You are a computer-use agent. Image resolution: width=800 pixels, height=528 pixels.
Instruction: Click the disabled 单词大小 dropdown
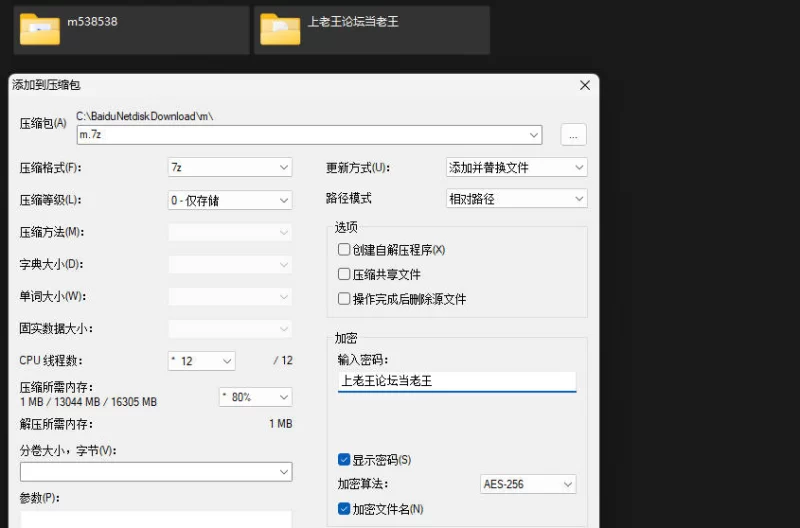230,297
